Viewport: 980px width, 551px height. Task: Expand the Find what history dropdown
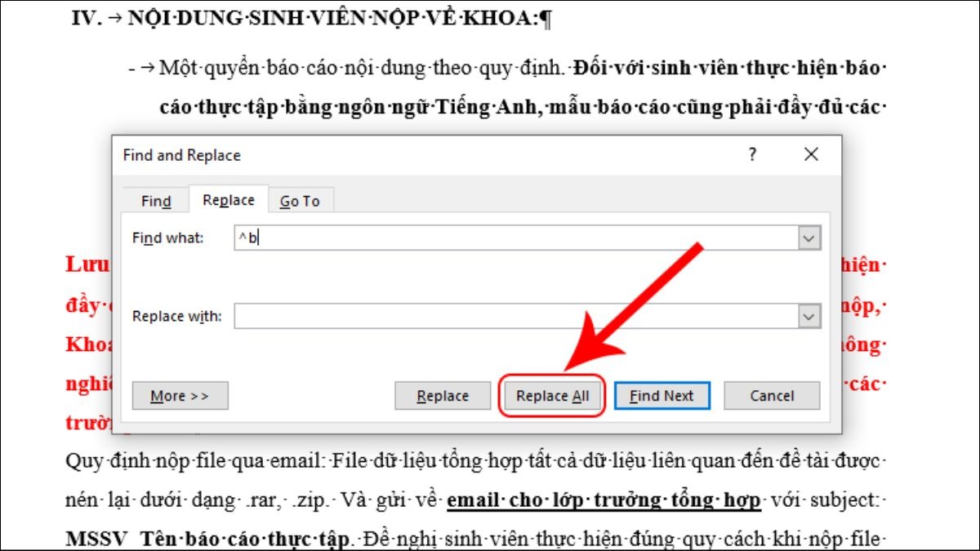click(x=809, y=238)
